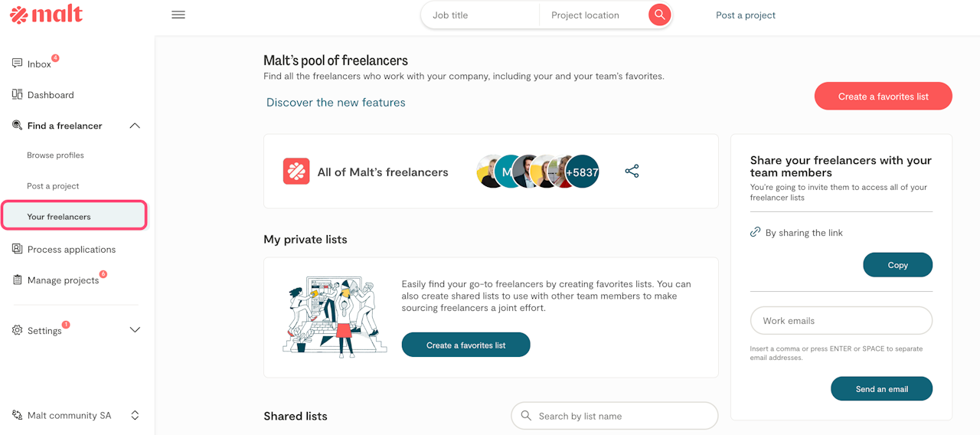Open the Inbox from sidebar
Image resolution: width=980 pixels, height=435 pixels.
click(39, 64)
